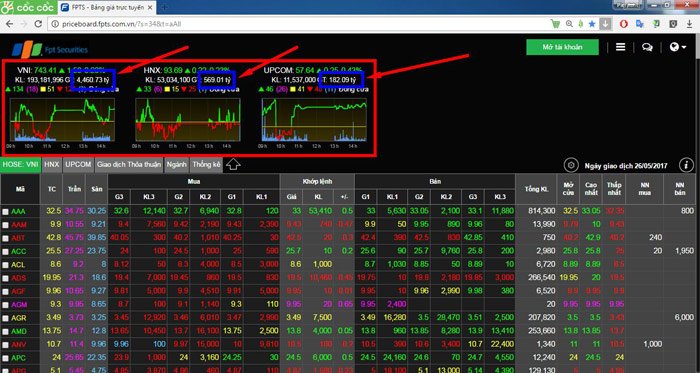
Task: Click the Cao nhất column header
Action: [x=591, y=189]
